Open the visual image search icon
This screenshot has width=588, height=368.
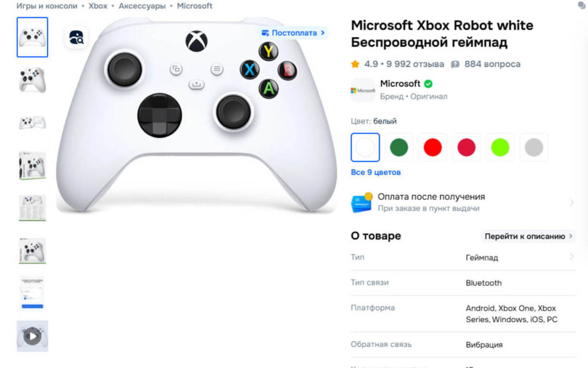pyautogui.click(x=76, y=37)
